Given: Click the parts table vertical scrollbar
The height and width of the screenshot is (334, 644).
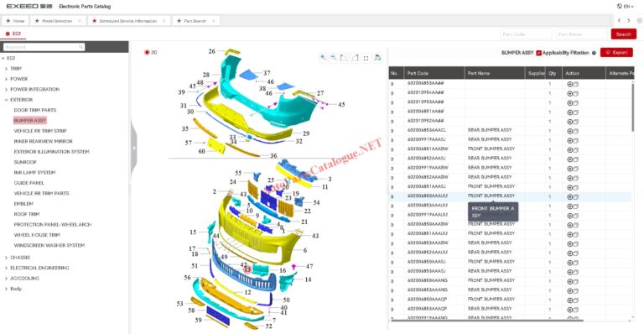Looking at the screenshot, I should point(633,107).
